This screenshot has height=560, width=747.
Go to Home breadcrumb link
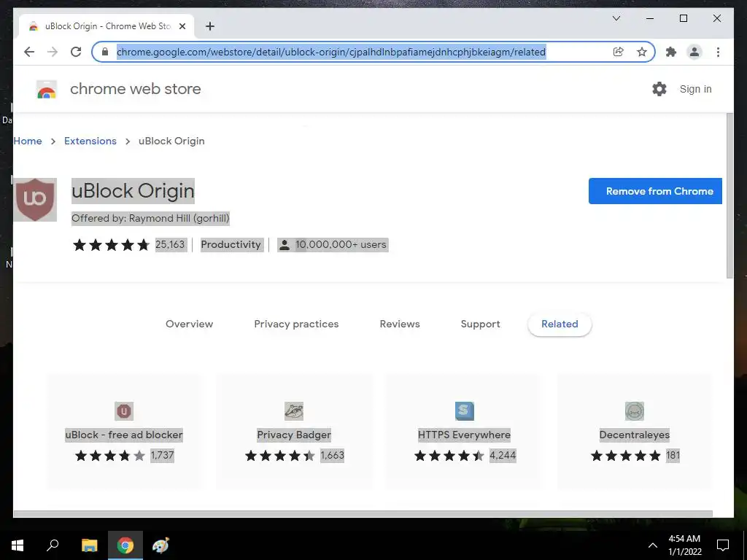tap(28, 141)
